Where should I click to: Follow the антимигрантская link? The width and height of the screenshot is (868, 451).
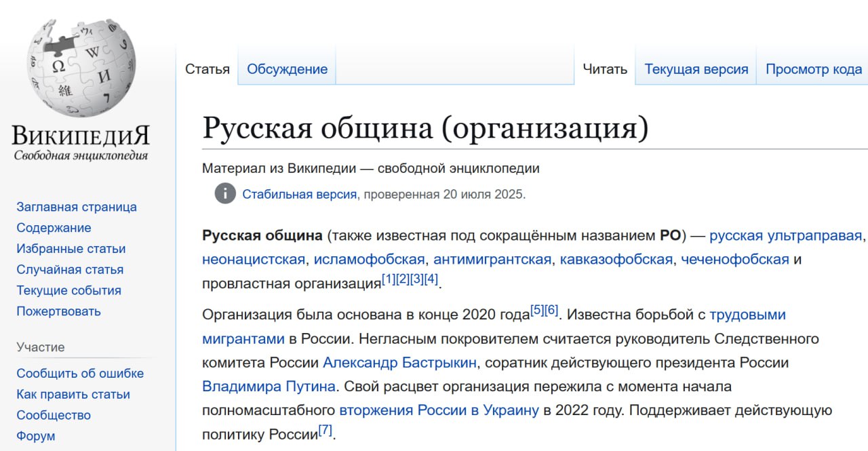492,260
